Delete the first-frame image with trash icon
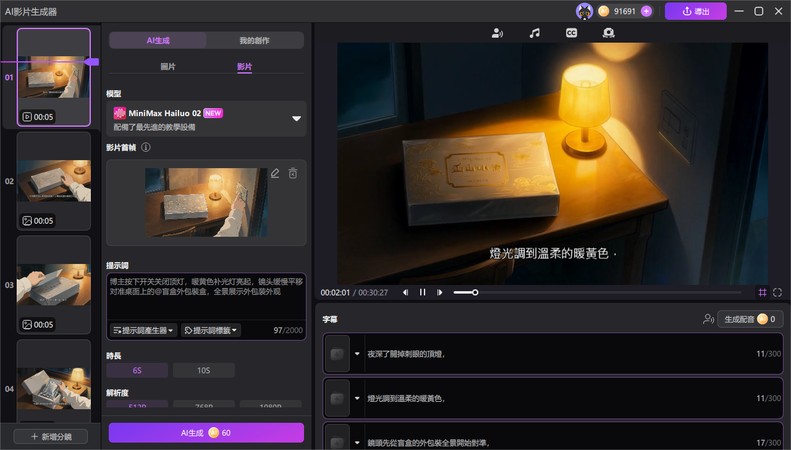Screen dimensions: 791x450 coord(293,174)
